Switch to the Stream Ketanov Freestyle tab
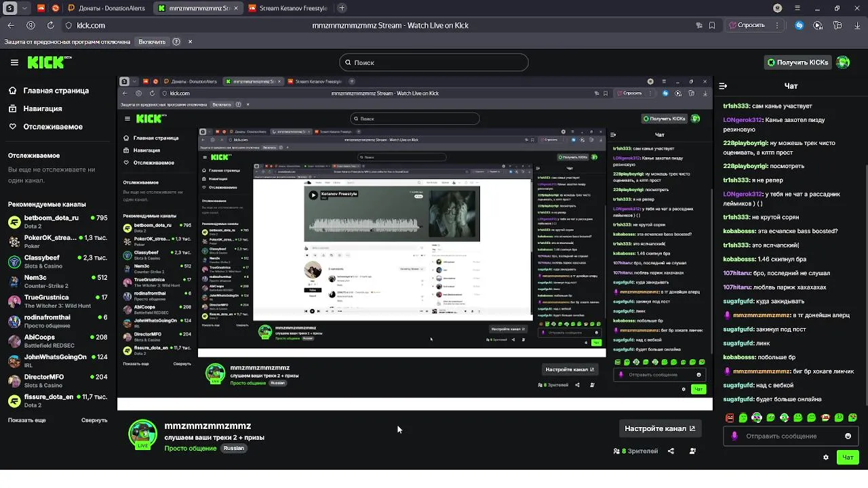Viewport: 868px width, 488px height. (x=288, y=8)
